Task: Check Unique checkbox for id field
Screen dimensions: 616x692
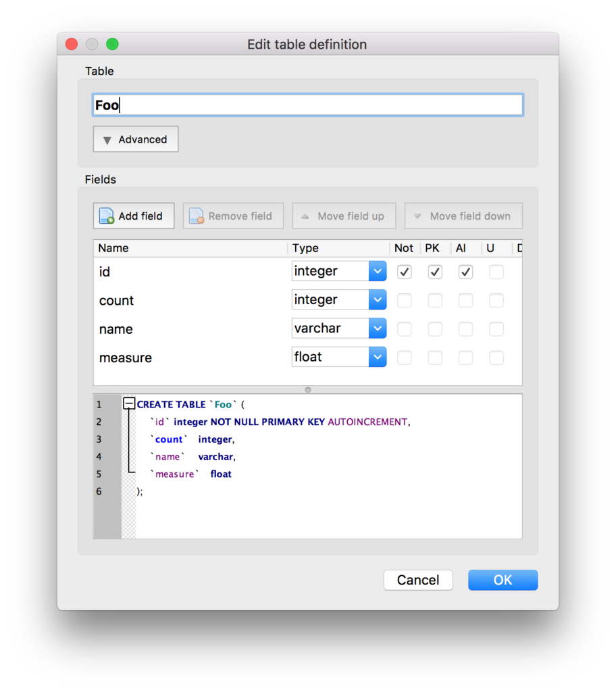Action: pos(496,272)
